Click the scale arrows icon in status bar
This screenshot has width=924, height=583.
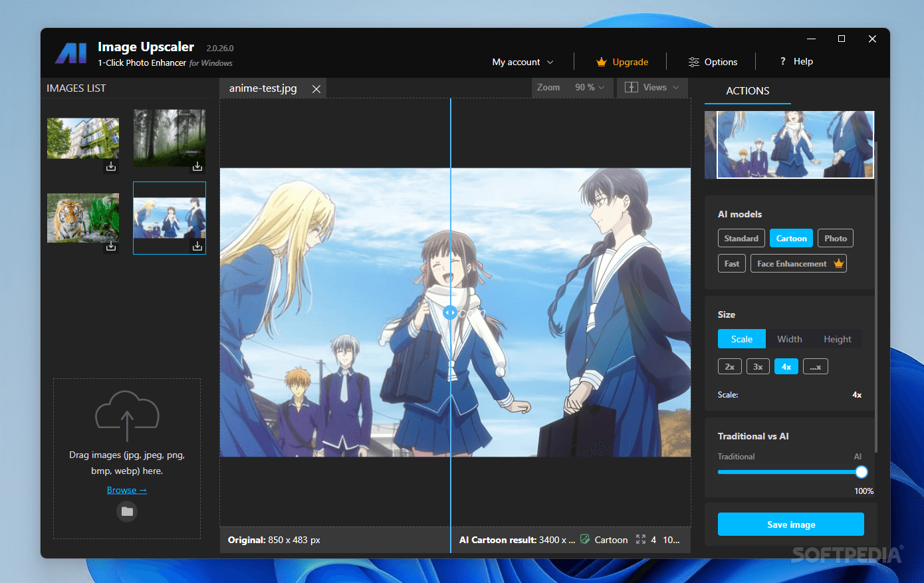click(641, 539)
